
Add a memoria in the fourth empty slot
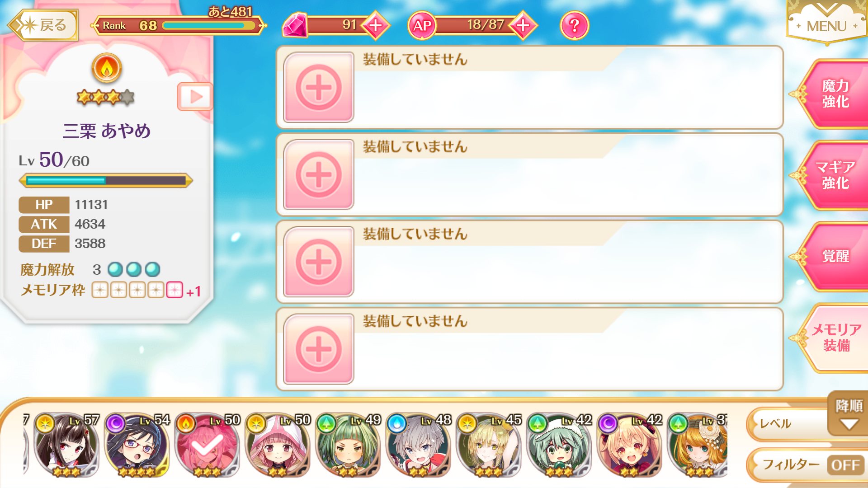point(318,349)
